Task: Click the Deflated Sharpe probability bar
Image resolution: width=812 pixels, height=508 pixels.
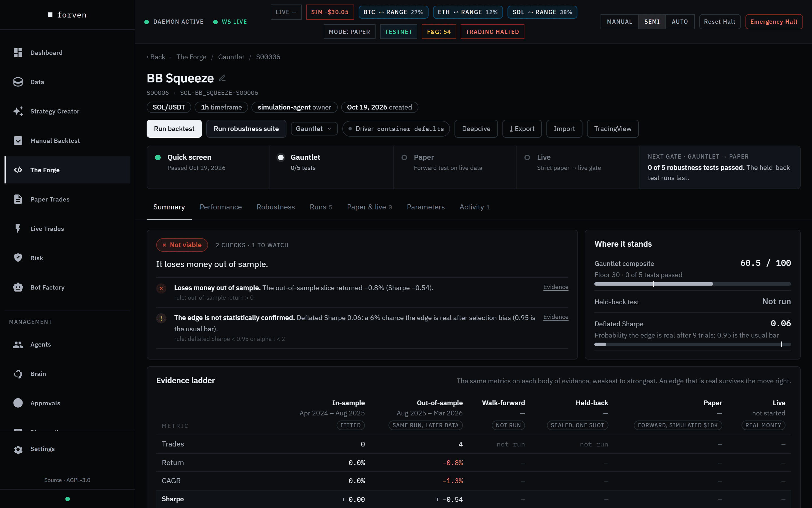Action: coord(692,344)
